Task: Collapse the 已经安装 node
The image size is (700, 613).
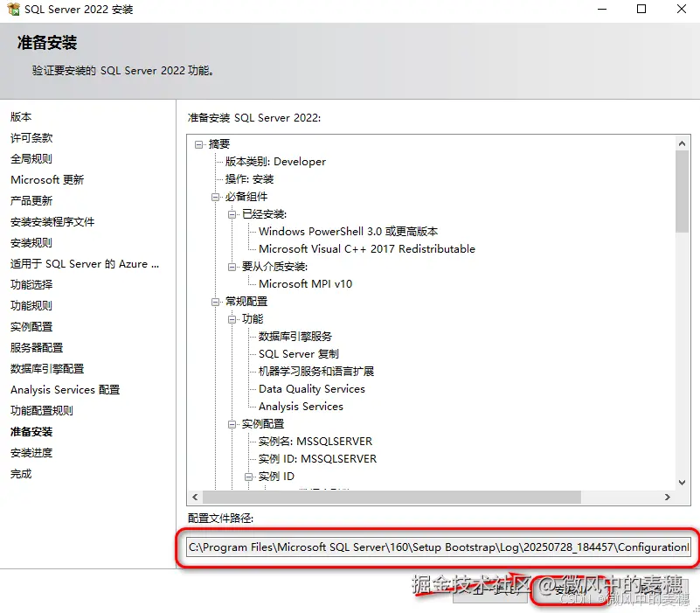Action: click(232, 214)
